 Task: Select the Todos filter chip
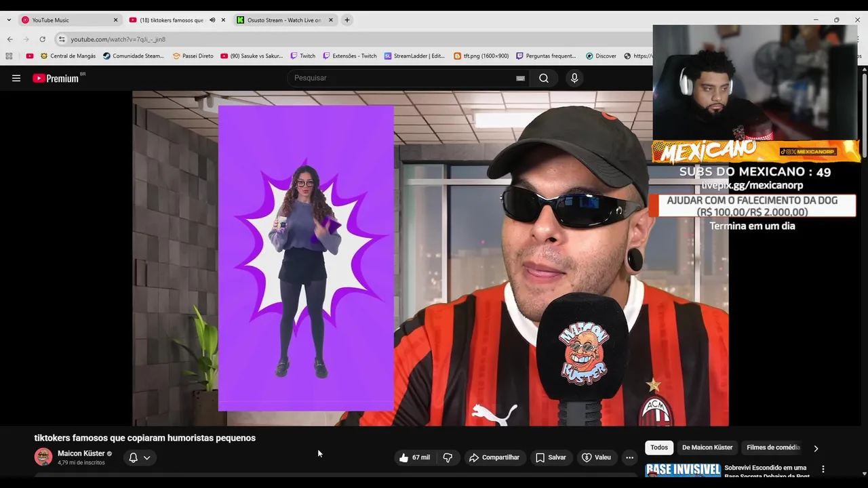point(659,447)
